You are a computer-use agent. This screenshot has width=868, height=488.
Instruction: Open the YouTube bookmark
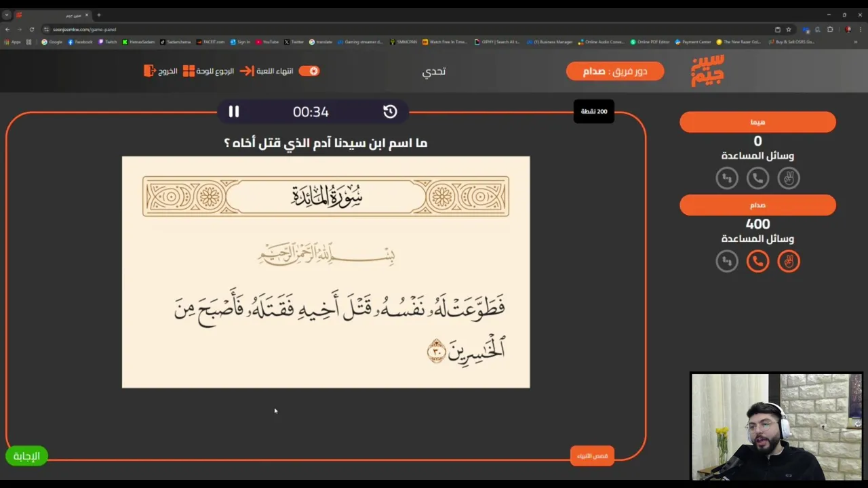click(267, 42)
